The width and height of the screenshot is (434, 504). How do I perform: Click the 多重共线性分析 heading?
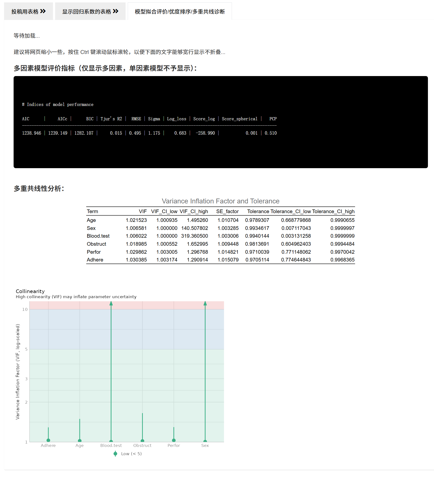pyautogui.click(x=39, y=189)
